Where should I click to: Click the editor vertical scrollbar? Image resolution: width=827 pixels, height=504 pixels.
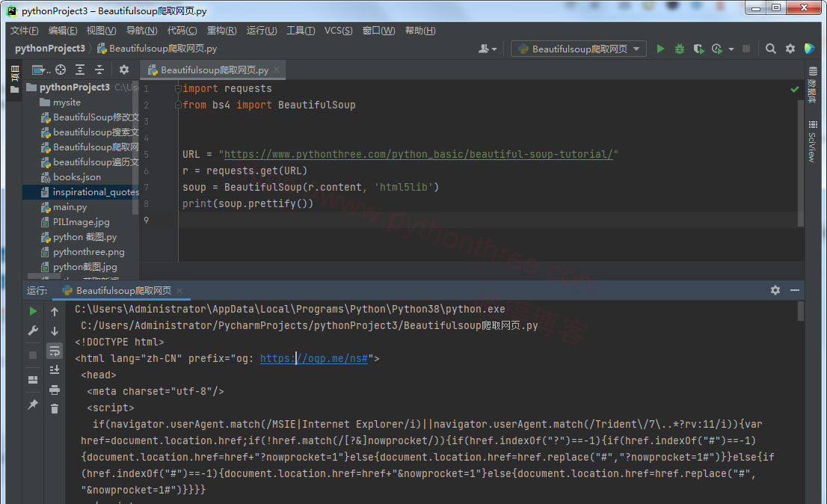click(801, 164)
